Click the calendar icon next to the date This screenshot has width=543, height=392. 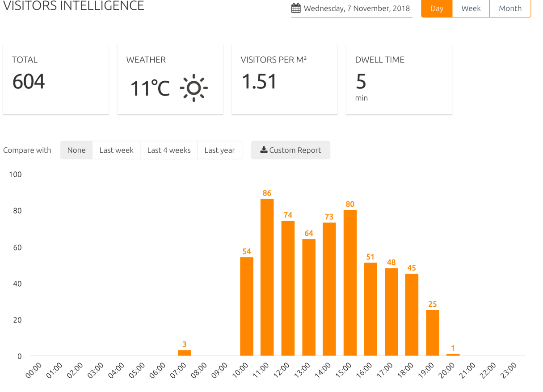click(296, 8)
